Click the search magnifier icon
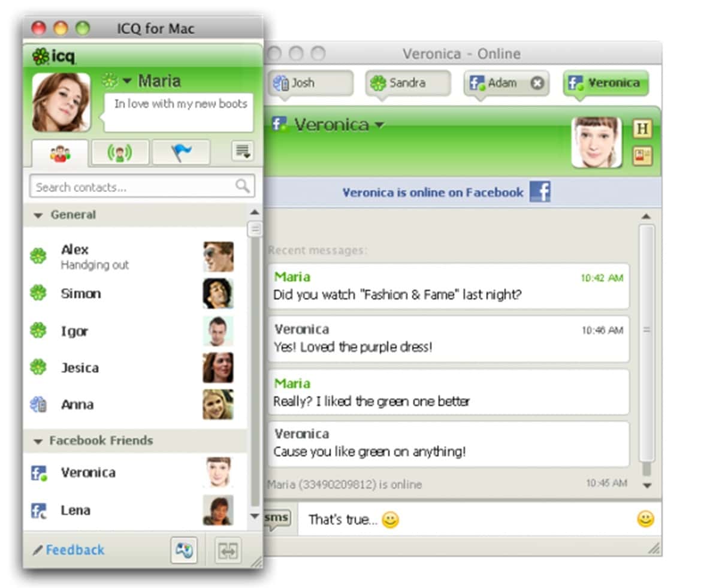 [242, 186]
